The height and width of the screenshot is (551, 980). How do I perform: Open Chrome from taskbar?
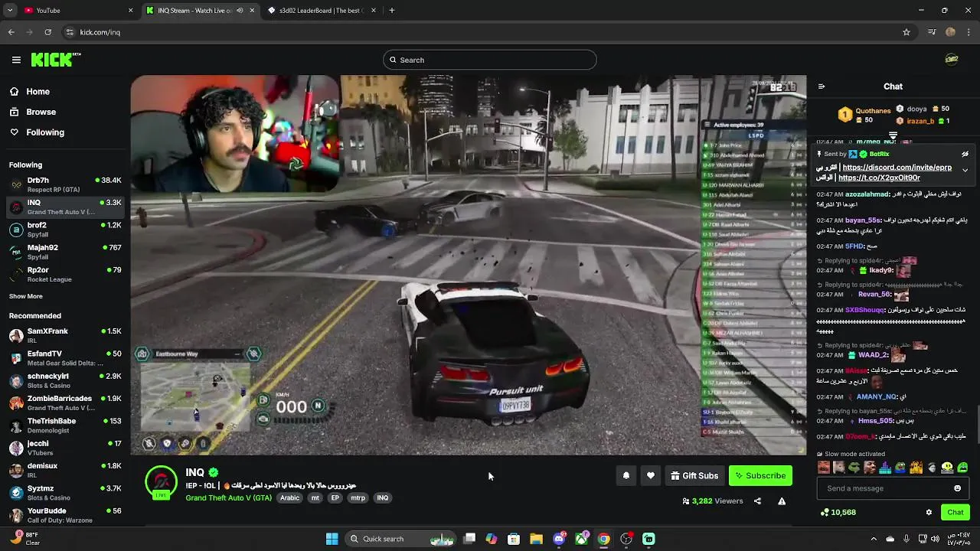click(x=604, y=539)
